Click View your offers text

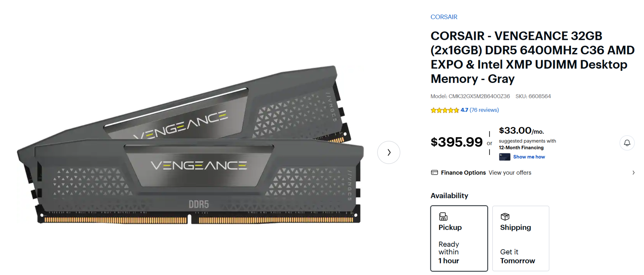pos(510,173)
